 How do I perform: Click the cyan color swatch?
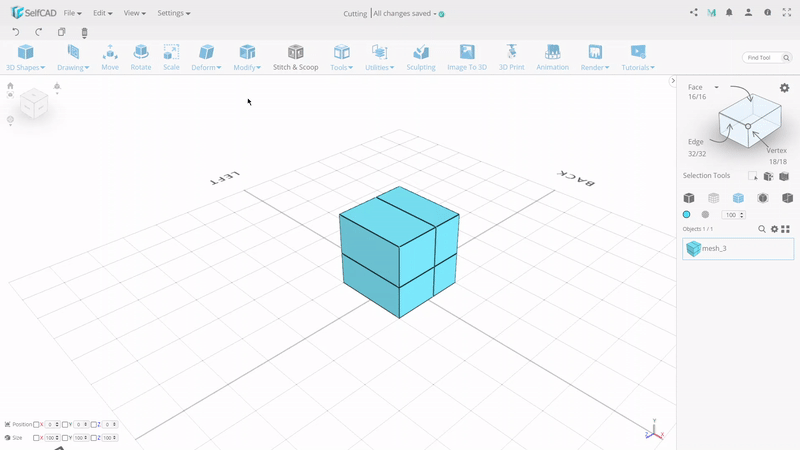(x=686, y=215)
